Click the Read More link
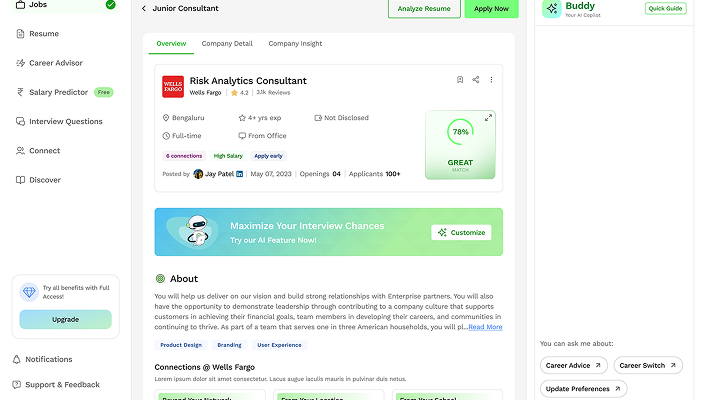702x400 pixels. [485, 327]
